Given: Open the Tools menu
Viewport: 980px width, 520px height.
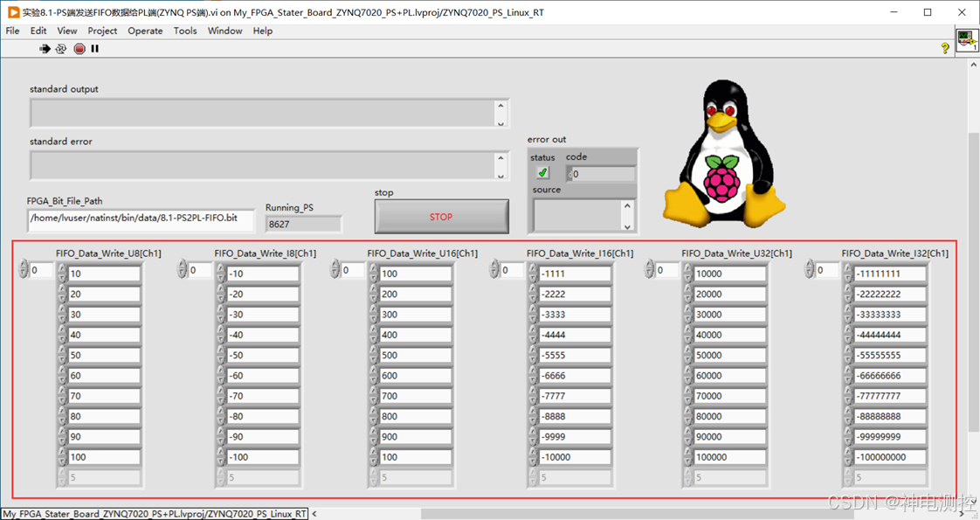Looking at the screenshot, I should click(x=185, y=31).
